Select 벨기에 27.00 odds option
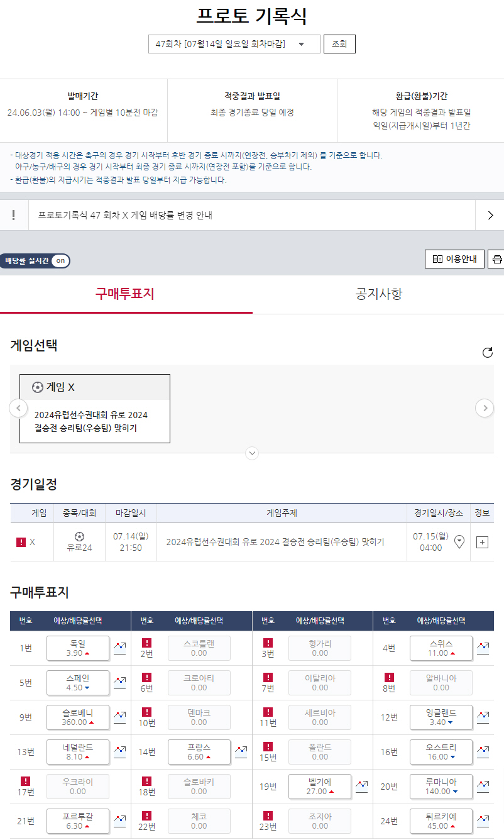504x840 pixels. [320, 786]
